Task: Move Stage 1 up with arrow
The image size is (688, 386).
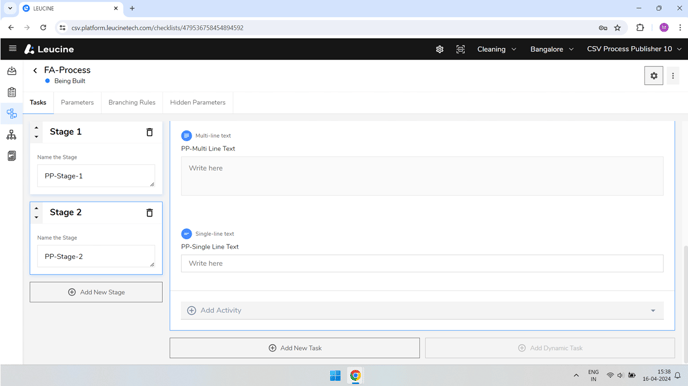Action: tap(36, 128)
